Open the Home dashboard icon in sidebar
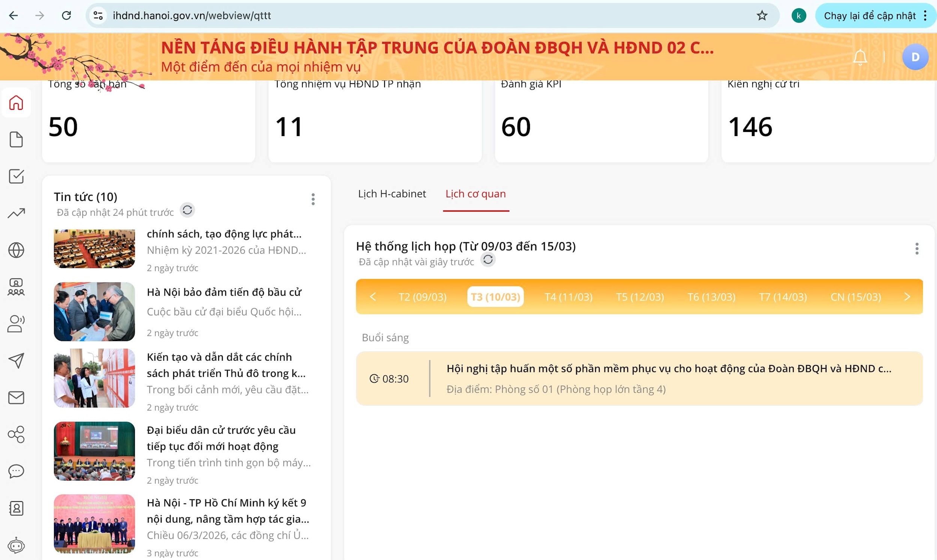 [x=16, y=103]
